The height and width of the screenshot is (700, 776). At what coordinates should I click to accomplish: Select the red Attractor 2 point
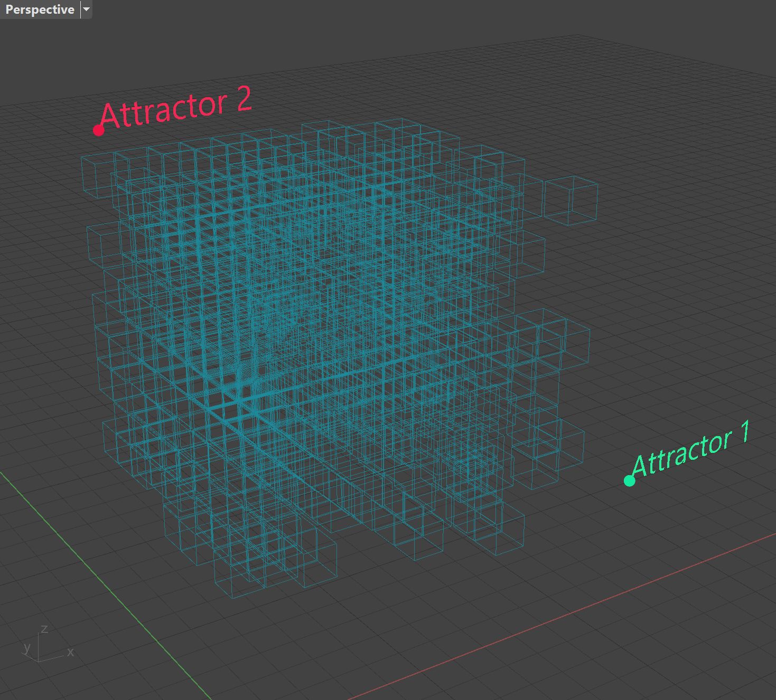(x=98, y=130)
